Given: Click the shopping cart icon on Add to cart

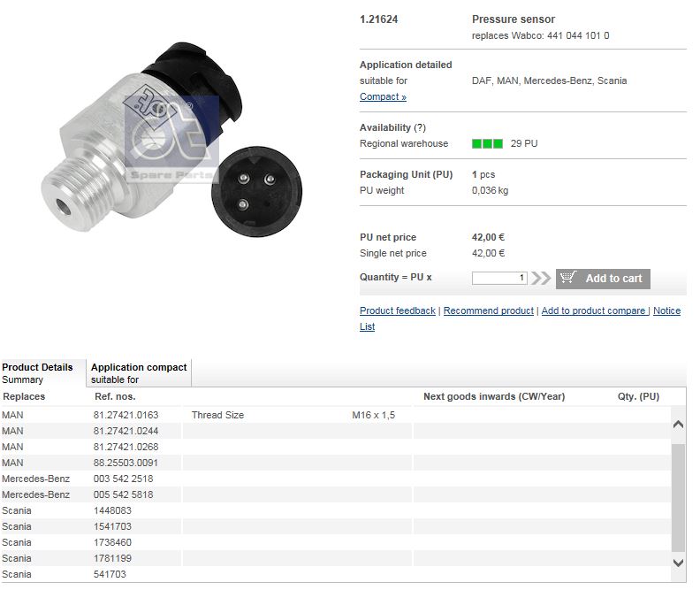Looking at the screenshot, I should pos(568,278).
